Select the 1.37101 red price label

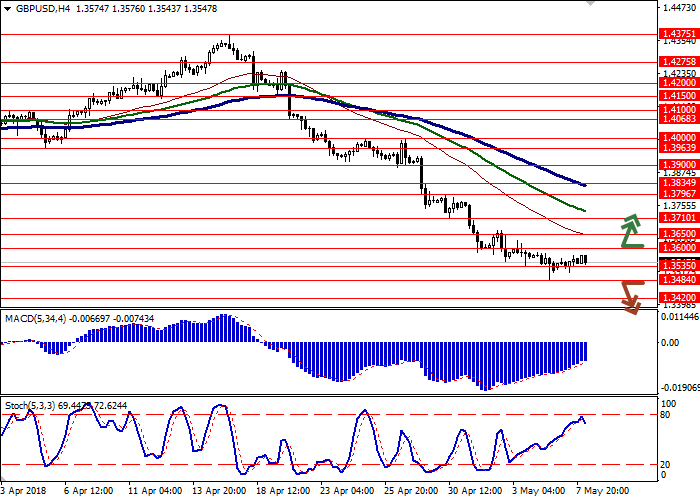(676, 217)
